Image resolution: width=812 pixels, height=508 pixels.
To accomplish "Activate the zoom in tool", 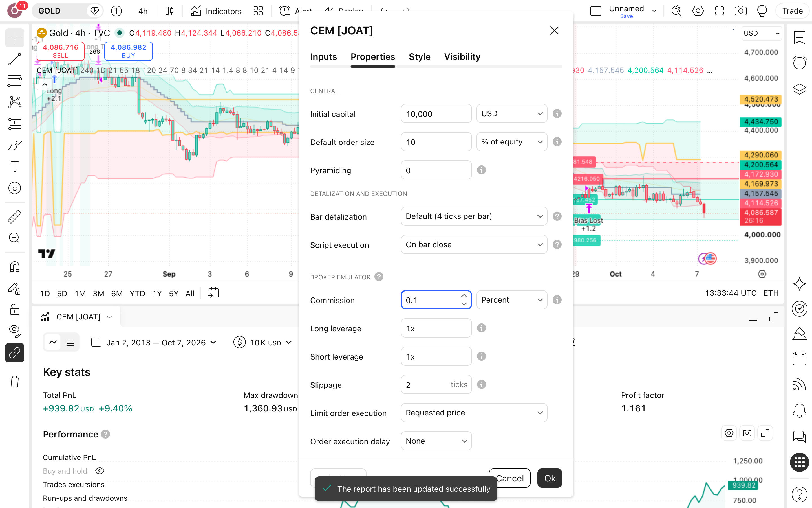I will click(x=14, y=238).
